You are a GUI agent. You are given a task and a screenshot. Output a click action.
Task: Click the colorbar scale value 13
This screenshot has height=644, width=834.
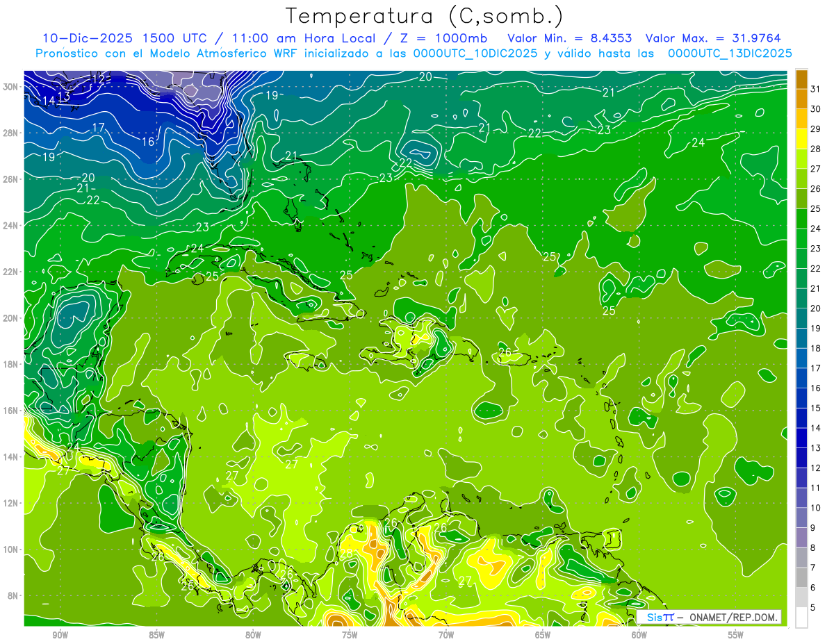pyautogui.click(x=816, y=448)
